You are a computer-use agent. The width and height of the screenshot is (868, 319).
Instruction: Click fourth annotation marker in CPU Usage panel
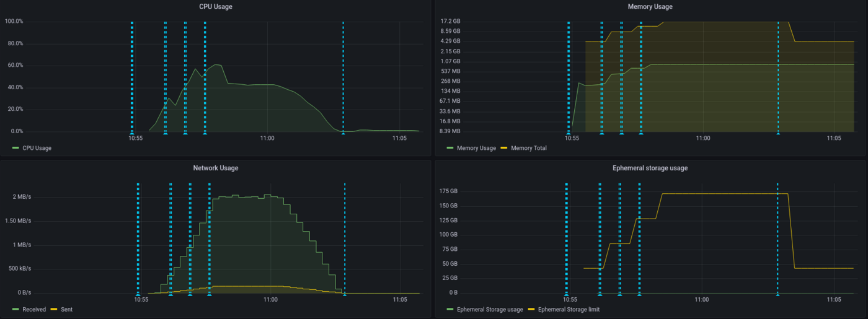click(x=205, y=133)
